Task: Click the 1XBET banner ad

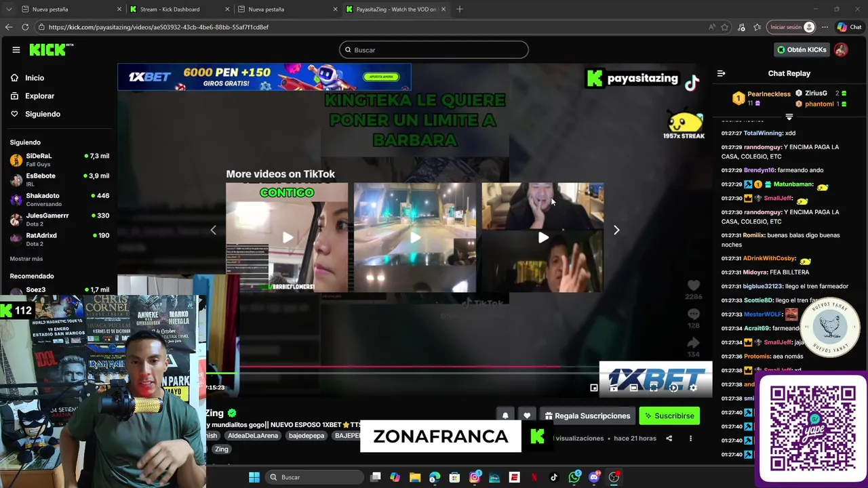Action: point(264,77)
